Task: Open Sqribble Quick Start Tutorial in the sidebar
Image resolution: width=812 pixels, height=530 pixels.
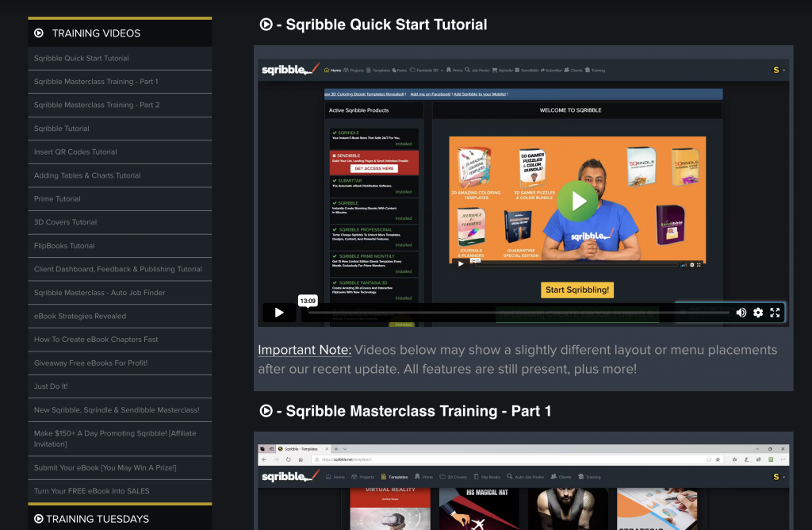Action: pyautogui.click(x=120, y=59)
